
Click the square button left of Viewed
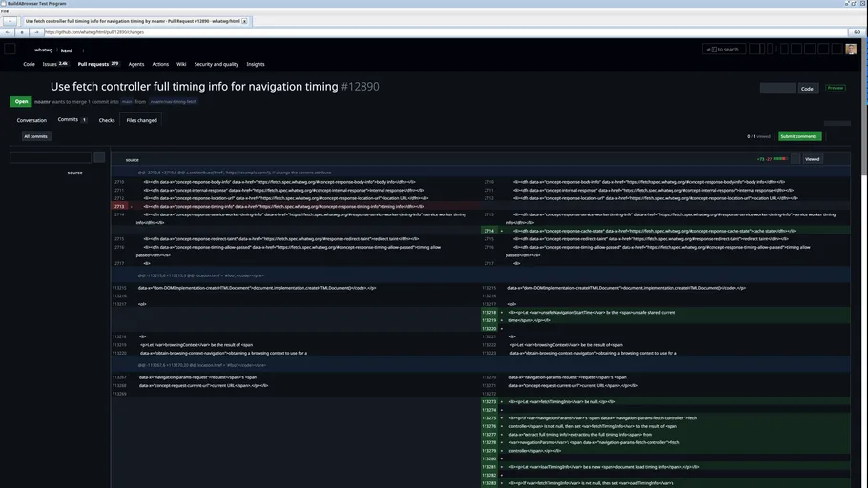tap(796, 159)
